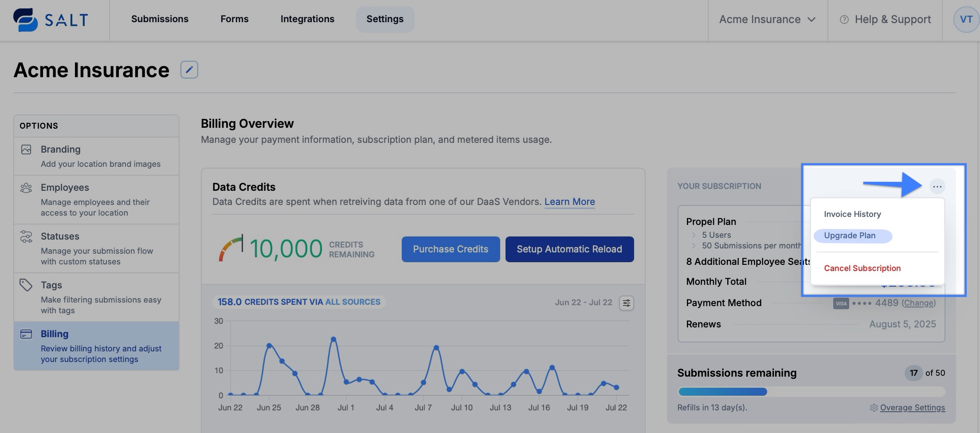Click the ALL SOURCES filter link

point(353,302)
